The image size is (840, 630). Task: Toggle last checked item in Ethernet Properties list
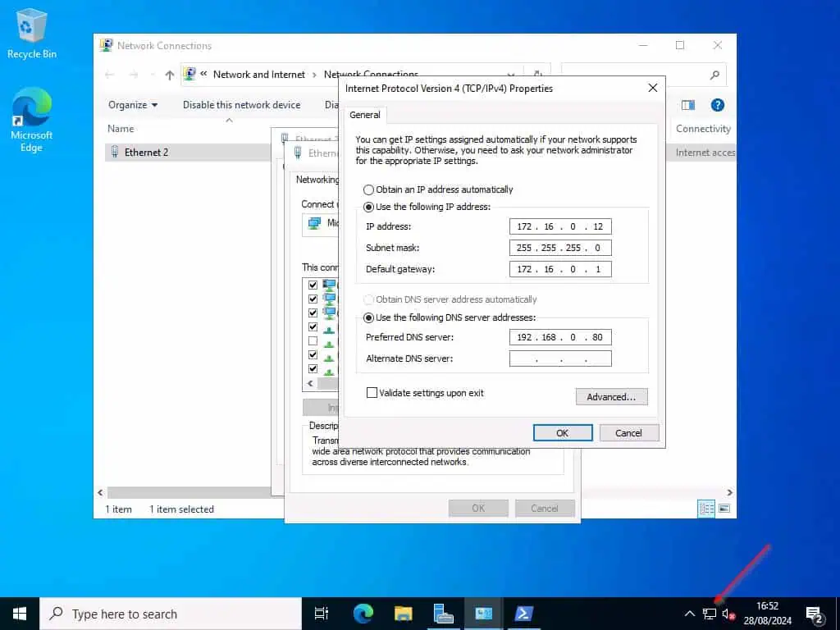tap(313, 368)
